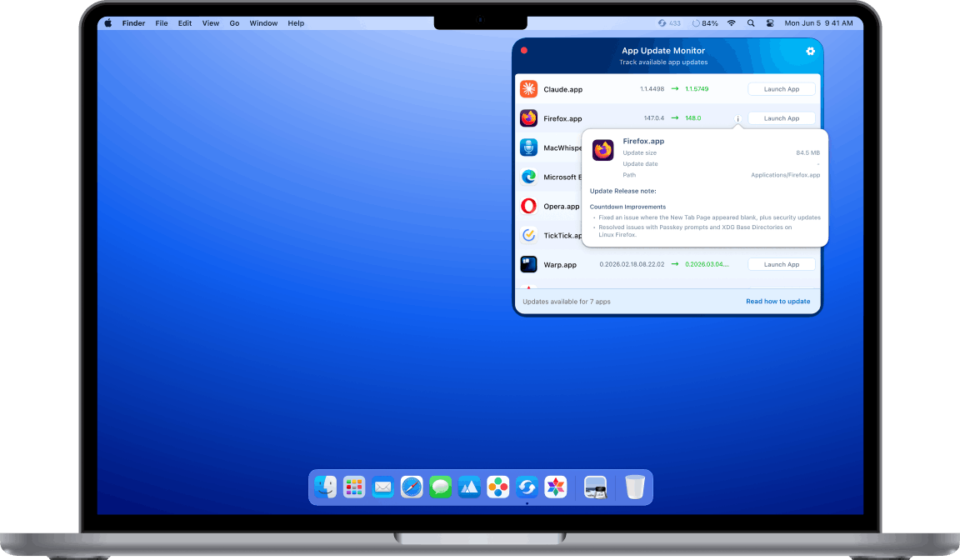Click the TickTick app icon

pyautogui.click(x=528, y=235)
